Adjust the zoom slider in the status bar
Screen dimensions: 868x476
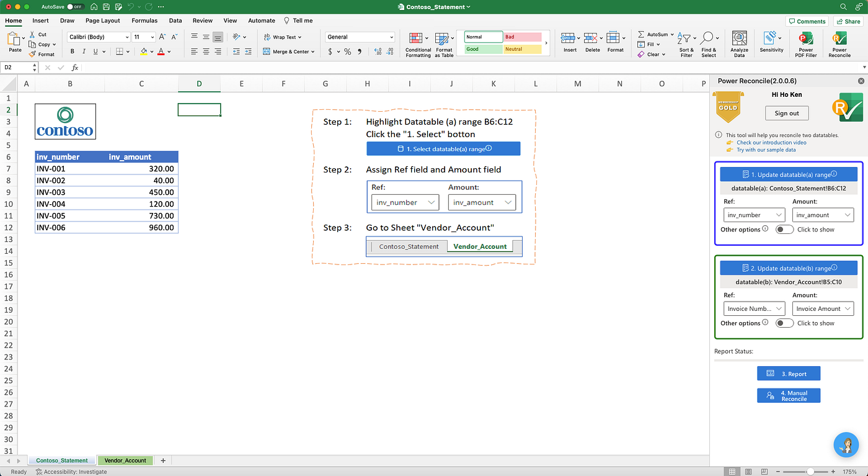(x=809, y=472)
